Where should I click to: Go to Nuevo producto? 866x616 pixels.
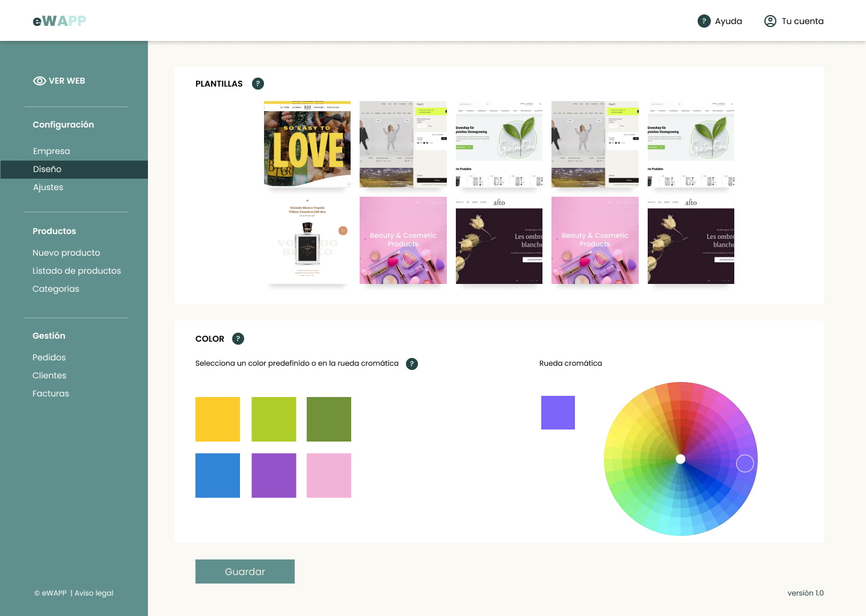pos(66,253)
